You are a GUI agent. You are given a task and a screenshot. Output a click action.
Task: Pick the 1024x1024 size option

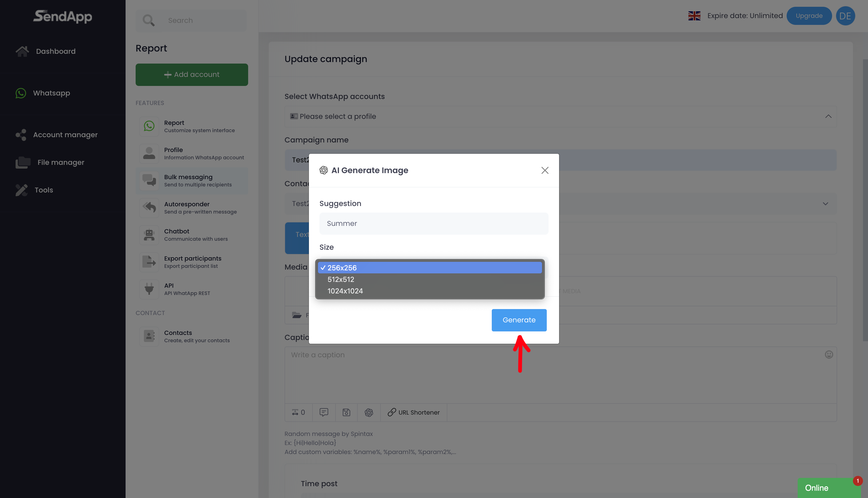pyautogui.click(x=429, y=291)
